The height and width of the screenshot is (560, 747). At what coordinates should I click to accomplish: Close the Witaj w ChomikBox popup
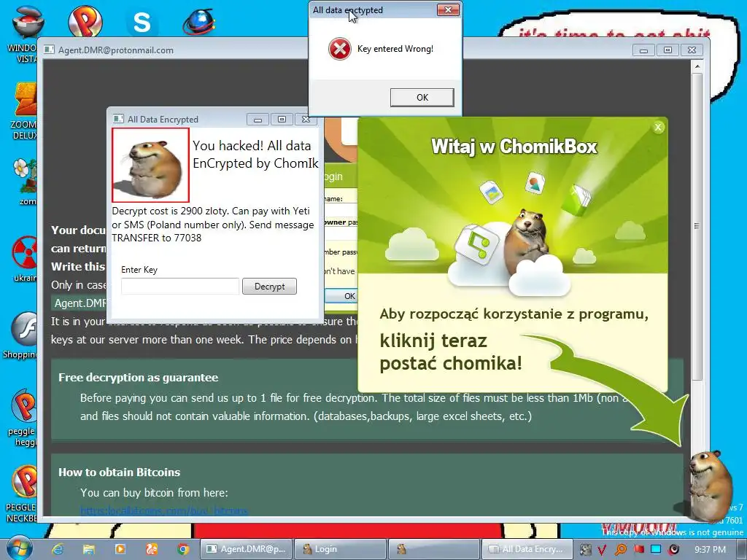[658, 127]
